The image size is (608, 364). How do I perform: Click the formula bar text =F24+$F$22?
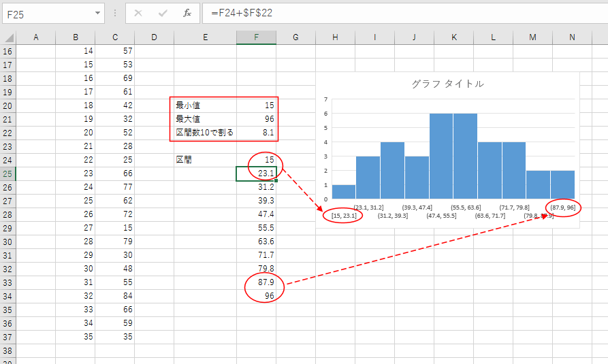pyautogui.click(x=244, y=14)
